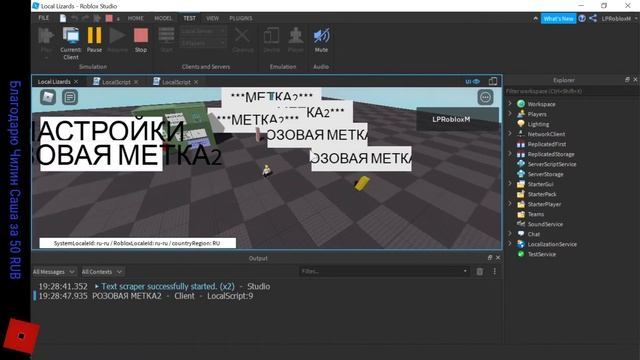
Task: Click the Current Client view icon
Action: [x=71, y=36]
